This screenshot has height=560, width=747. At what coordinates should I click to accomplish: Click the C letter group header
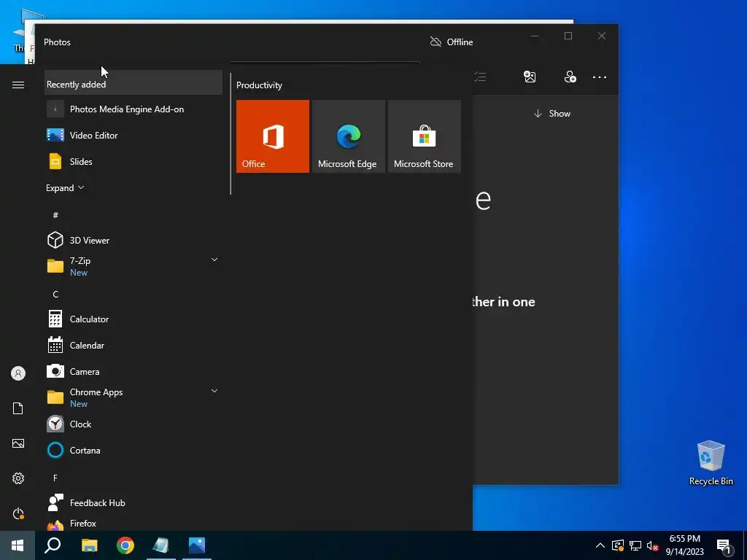click(x=55, y=295)
